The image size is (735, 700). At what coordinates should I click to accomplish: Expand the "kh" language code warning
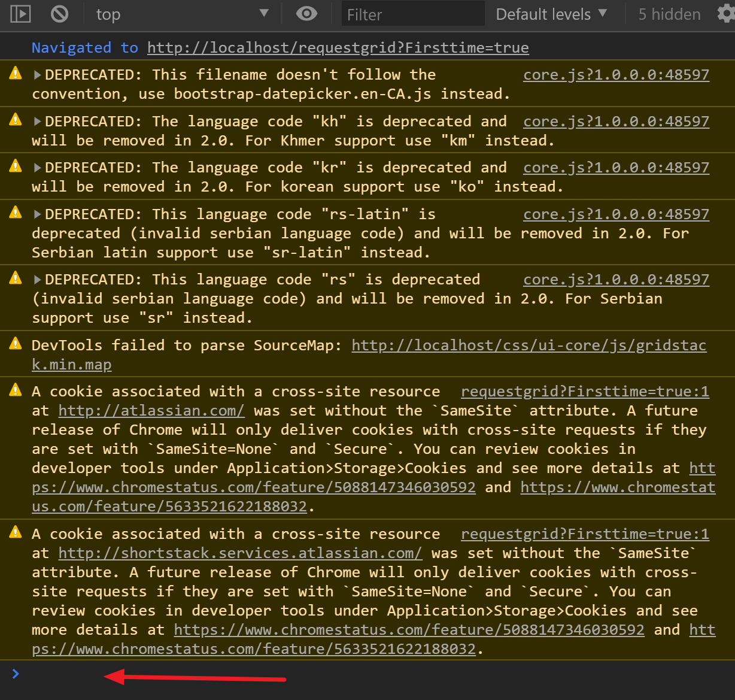pyautogui.click(x=38, y=122)
